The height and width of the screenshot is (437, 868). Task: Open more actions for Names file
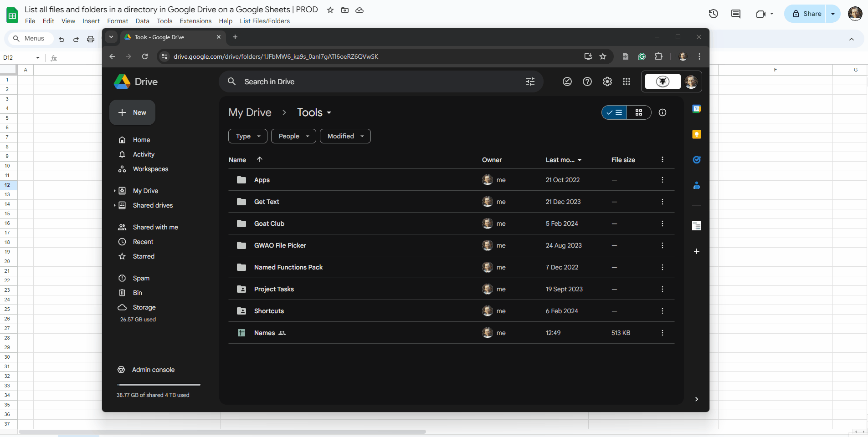point(663,333)
